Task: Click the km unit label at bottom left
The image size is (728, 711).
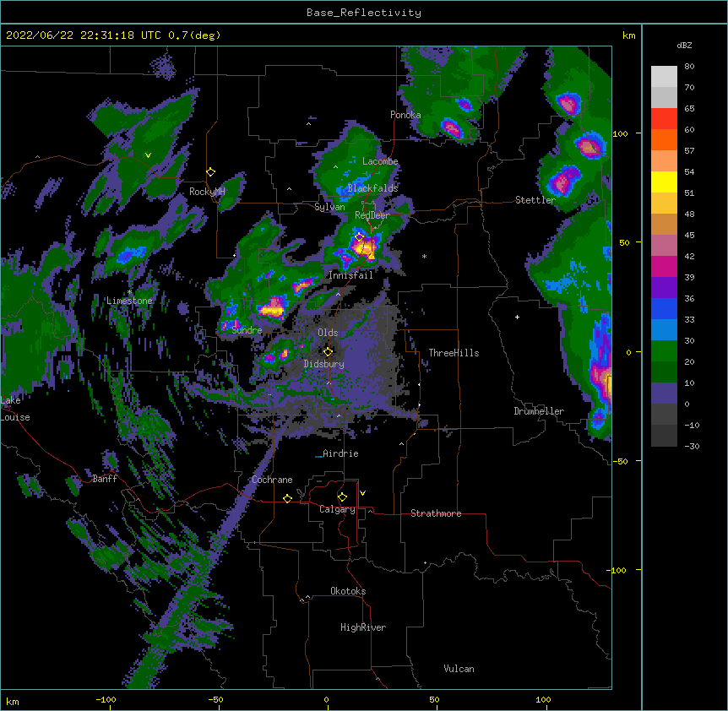Action: [12, 701]
